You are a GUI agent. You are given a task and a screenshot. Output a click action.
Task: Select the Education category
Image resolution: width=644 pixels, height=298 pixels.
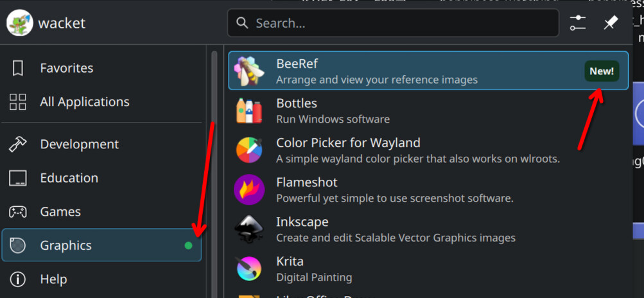[x=69, y=178]
